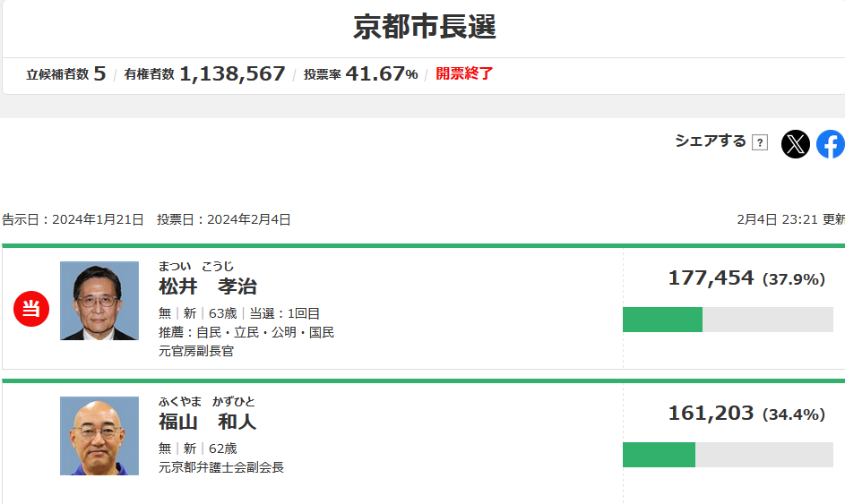This screenshot has width=845, height=504.
Task: Select candidate name 松井 孝治
Action: coord(208,286)
